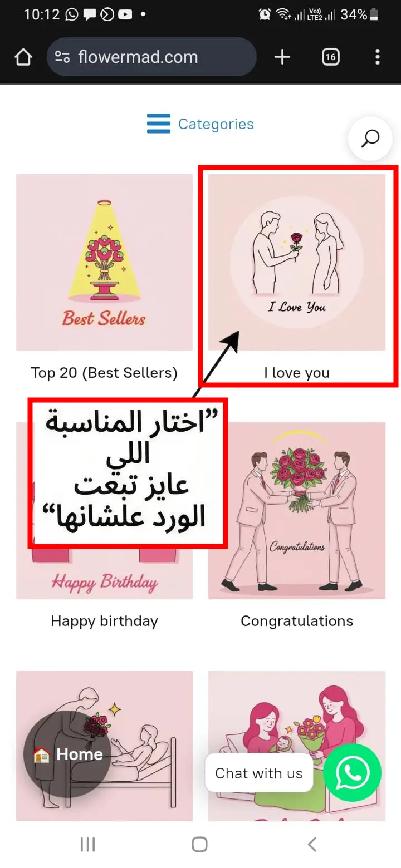The image size is (401, 868).
Task: Open the green WhatsApp chat icon
Action: click(x=352, y=773)
